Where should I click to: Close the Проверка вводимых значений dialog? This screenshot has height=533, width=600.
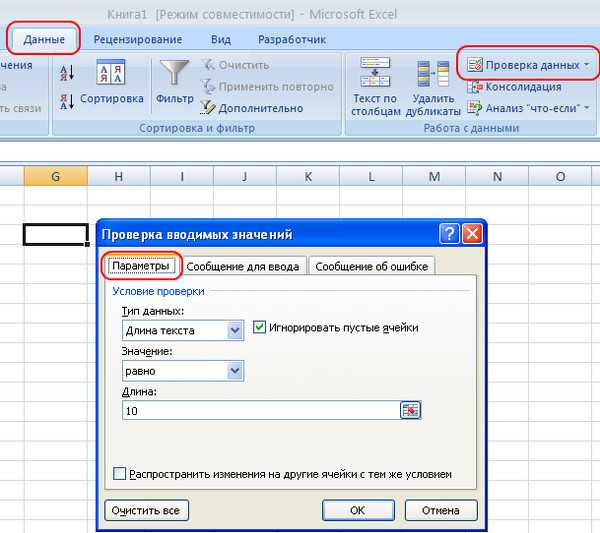[472, 233]
